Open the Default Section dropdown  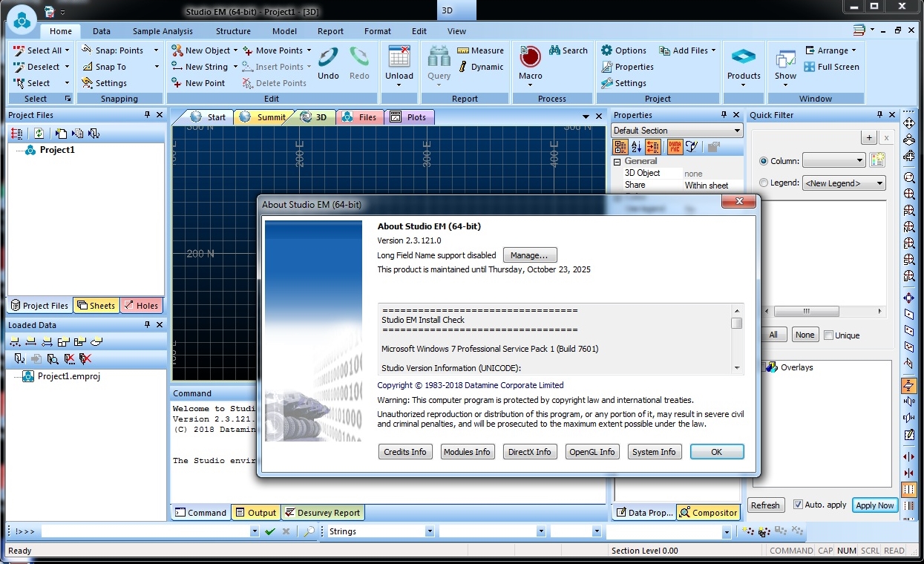coord(677,131)
